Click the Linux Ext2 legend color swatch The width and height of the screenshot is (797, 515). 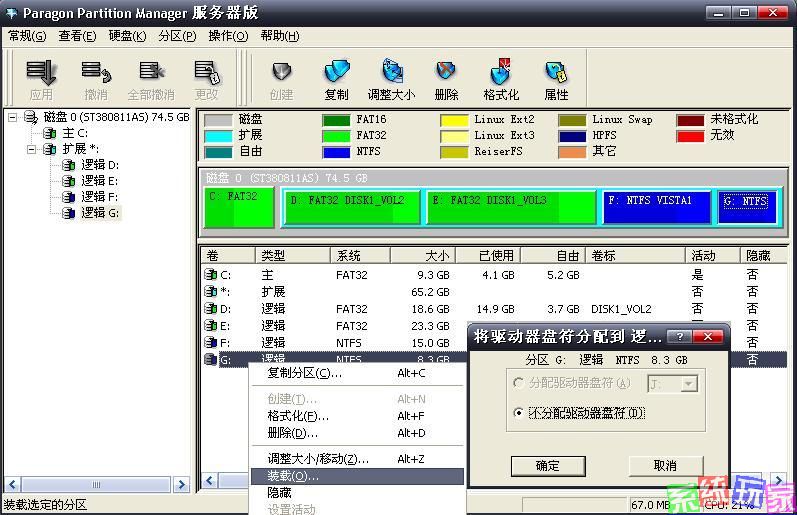tap(454, 120)
